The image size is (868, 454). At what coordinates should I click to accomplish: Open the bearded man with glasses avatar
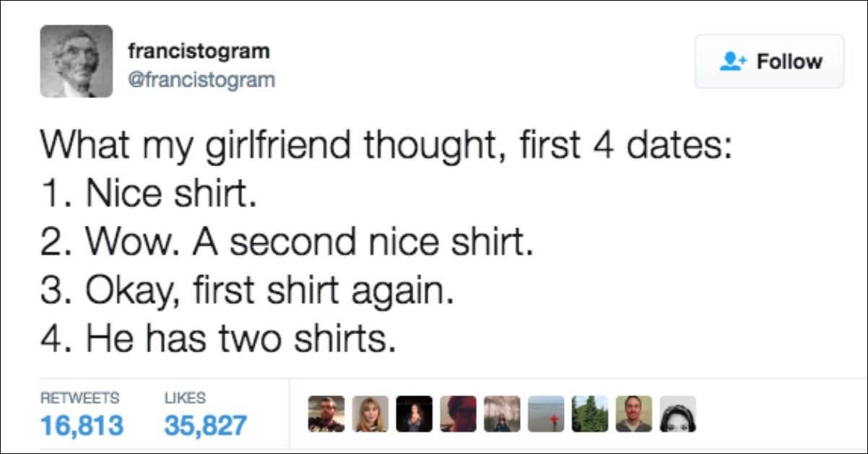[326, 414]
